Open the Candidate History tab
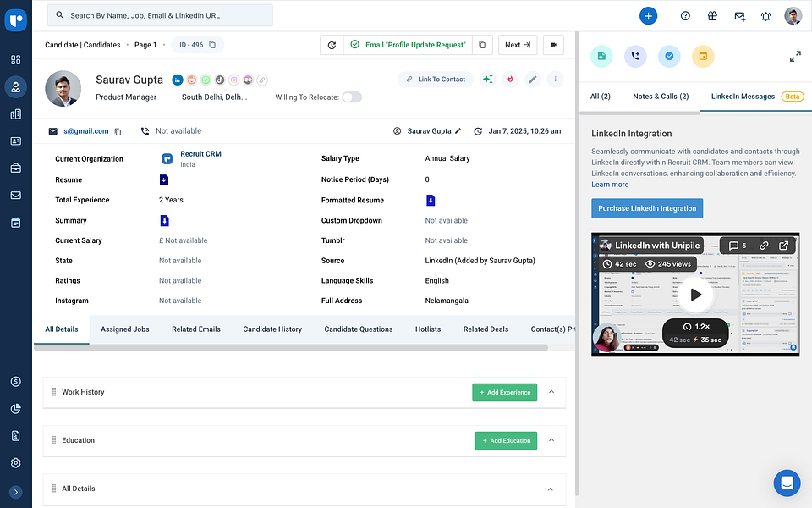812x508 pixels. click(272, 329)
